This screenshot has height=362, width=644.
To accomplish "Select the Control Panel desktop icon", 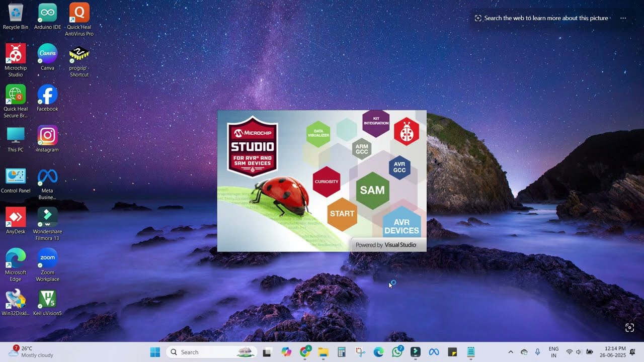I will [x=16, y=180].
